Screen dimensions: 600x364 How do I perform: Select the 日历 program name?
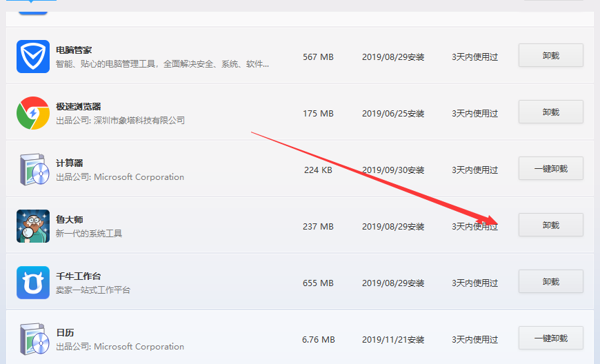[65, 333]
